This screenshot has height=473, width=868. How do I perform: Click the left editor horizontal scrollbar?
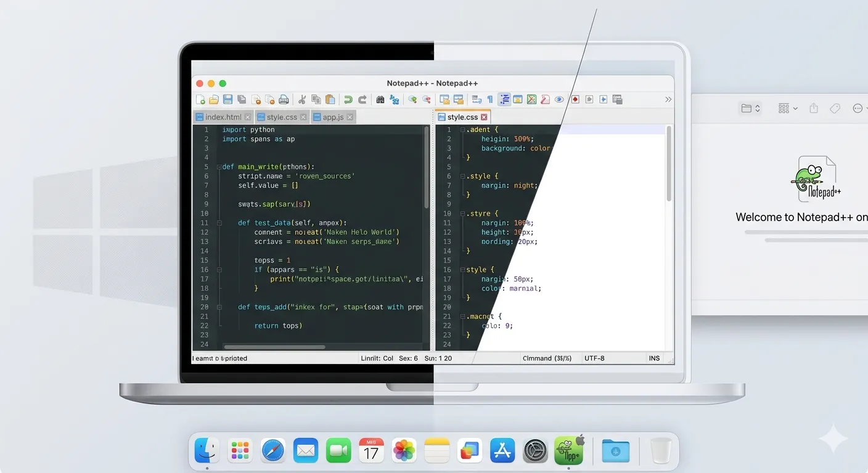pos(274,347)
